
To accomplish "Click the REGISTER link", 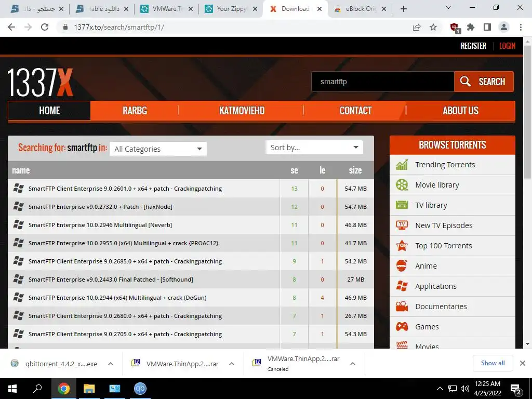I will pyautogui.click(x=473, y=46).
